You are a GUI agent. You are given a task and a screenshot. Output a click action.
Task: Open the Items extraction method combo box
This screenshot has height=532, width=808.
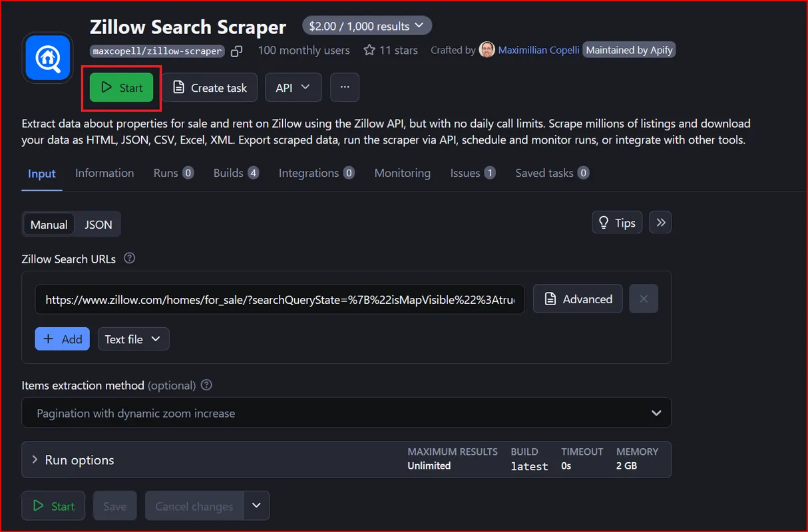click(x=346, y=413)
